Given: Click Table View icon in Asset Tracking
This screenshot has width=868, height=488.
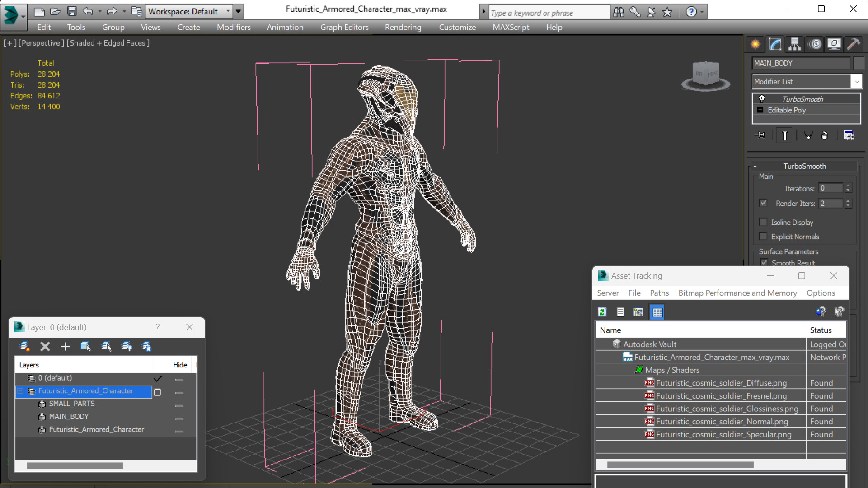Looking at the screenshot, I should pyautogui.click(x=657, y=312).
